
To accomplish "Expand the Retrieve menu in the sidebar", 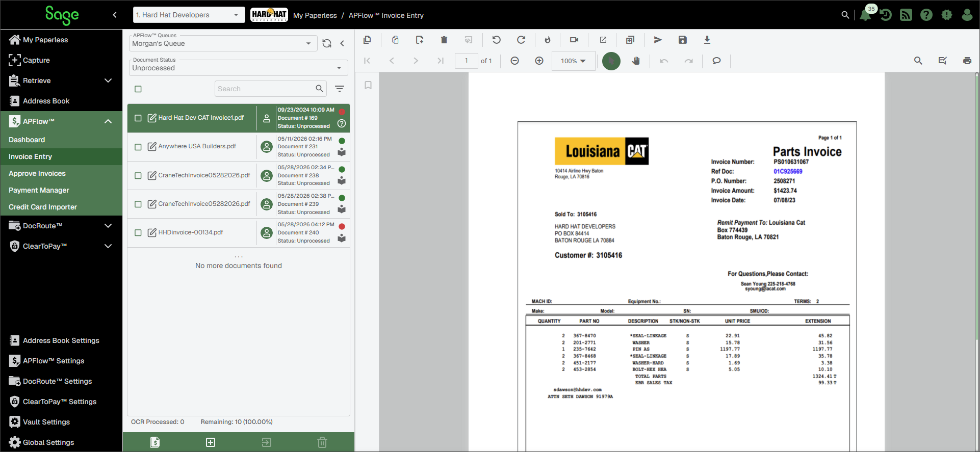I will click(108, 81).
